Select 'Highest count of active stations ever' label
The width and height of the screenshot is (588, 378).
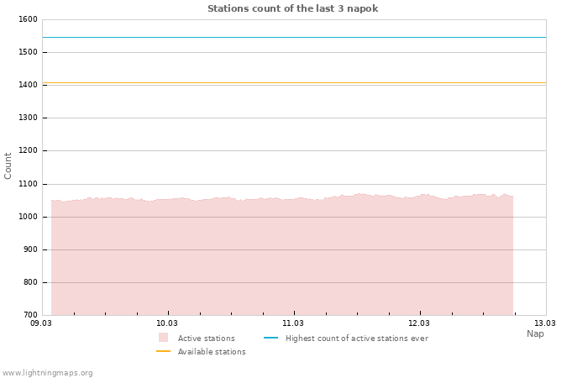coord(357,339)
